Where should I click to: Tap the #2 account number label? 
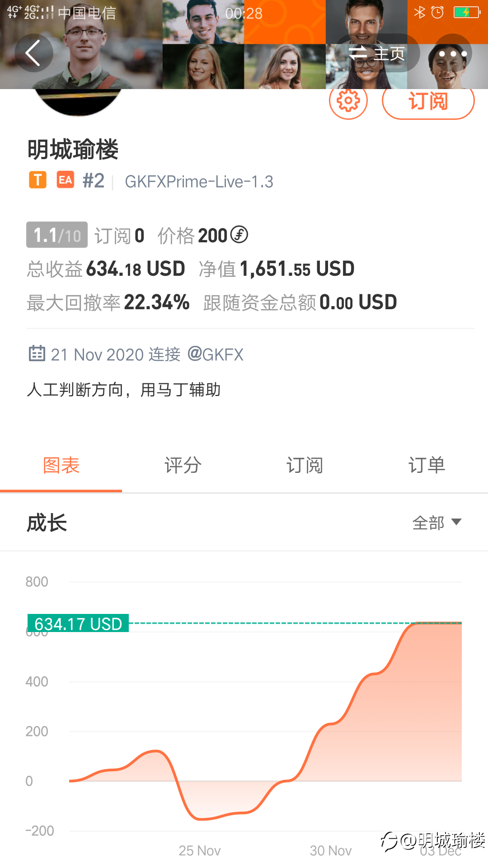[x=94, y=181]
